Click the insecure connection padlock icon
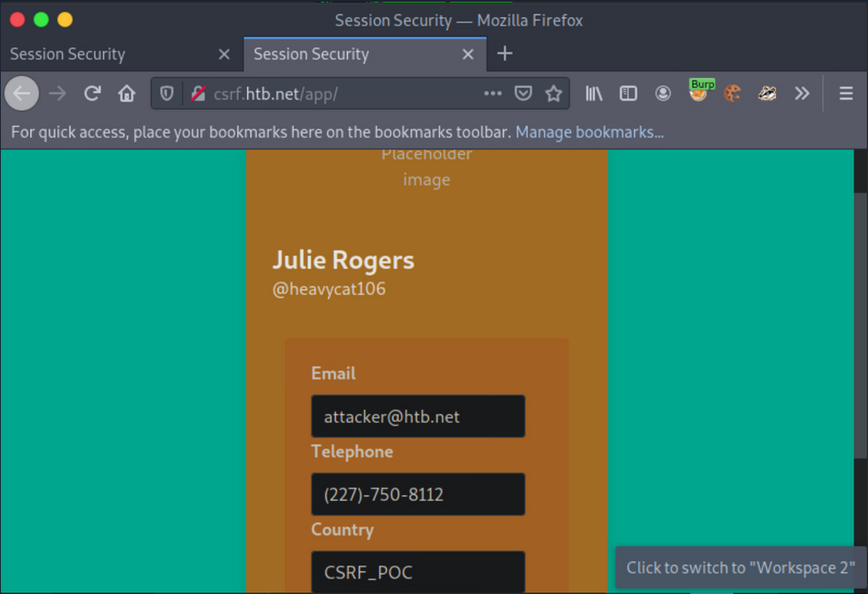 click(x=198, y=94)
